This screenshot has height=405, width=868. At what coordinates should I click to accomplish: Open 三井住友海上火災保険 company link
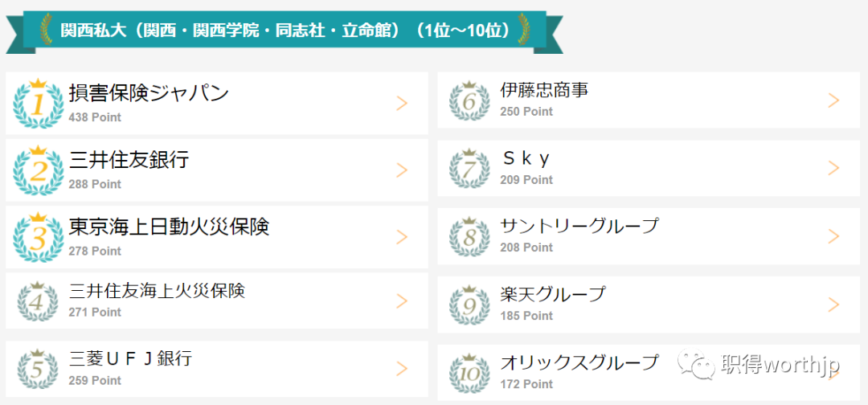(x=158, y=290)
